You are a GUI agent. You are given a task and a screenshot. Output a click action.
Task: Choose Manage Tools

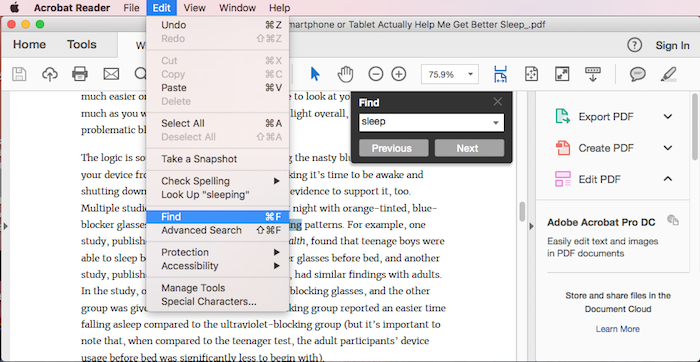[x=217, y=288]
